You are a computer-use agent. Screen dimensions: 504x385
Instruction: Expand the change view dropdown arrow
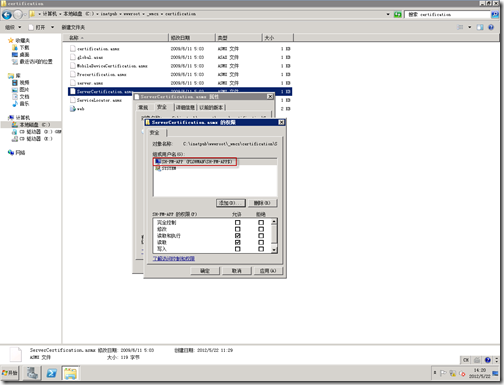[x=470, y=27]
